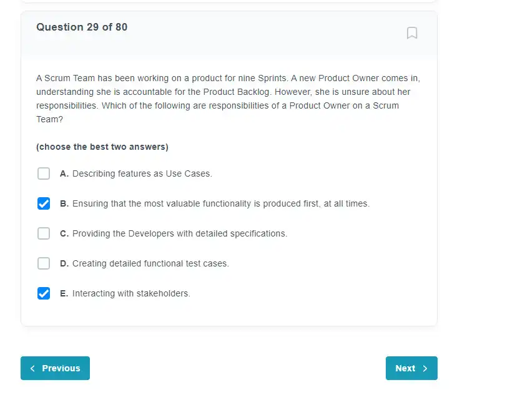Deselect the Interacting with stakeholders checkbox
Viewport: 520px width, 420px height.
(x=44, y=293)
